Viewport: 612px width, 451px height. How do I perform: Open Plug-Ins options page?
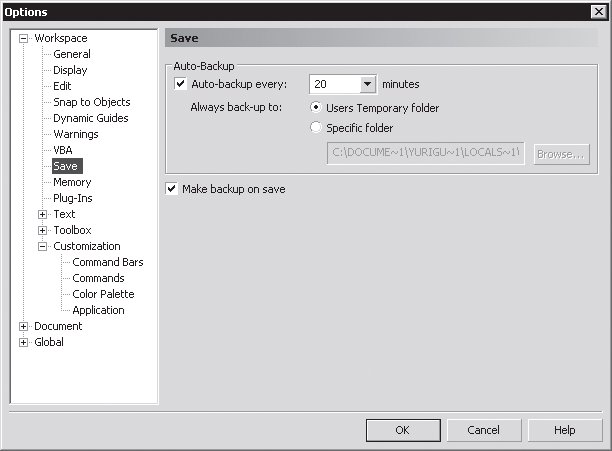(x=73, y=198)
